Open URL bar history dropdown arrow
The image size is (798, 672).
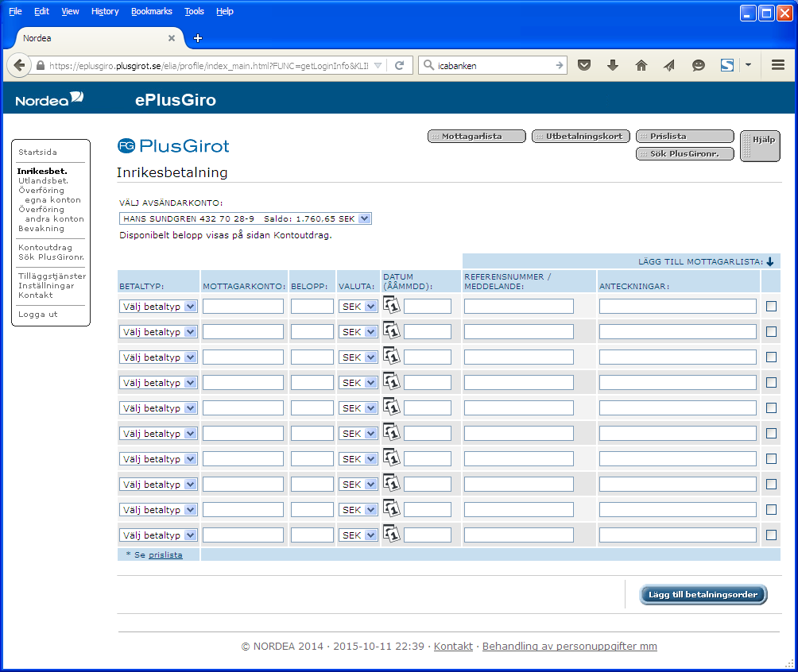(x=378, y=66)
